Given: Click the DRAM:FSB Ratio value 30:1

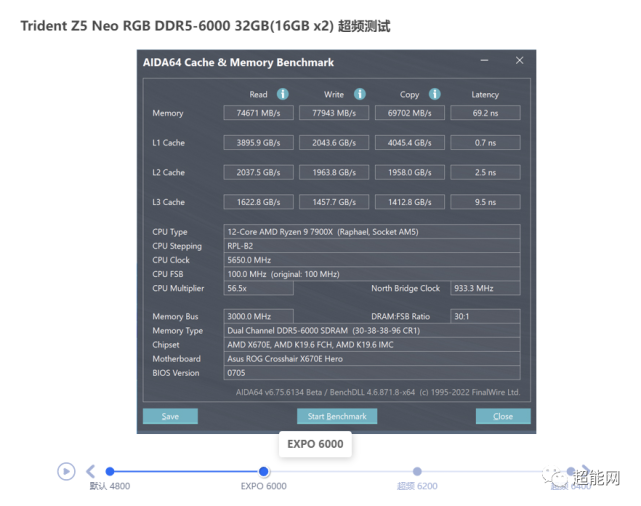Looking at the screenshot, I should (x=485, y=316).
